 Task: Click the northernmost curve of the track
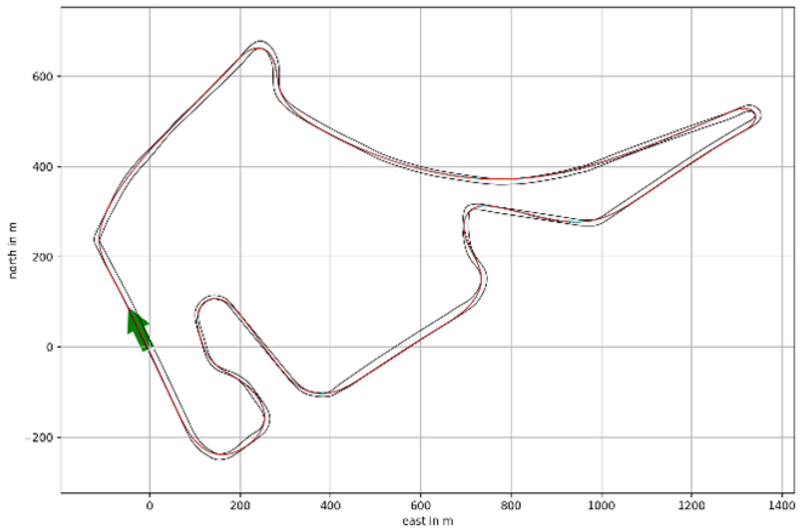(x=260, y=44)
